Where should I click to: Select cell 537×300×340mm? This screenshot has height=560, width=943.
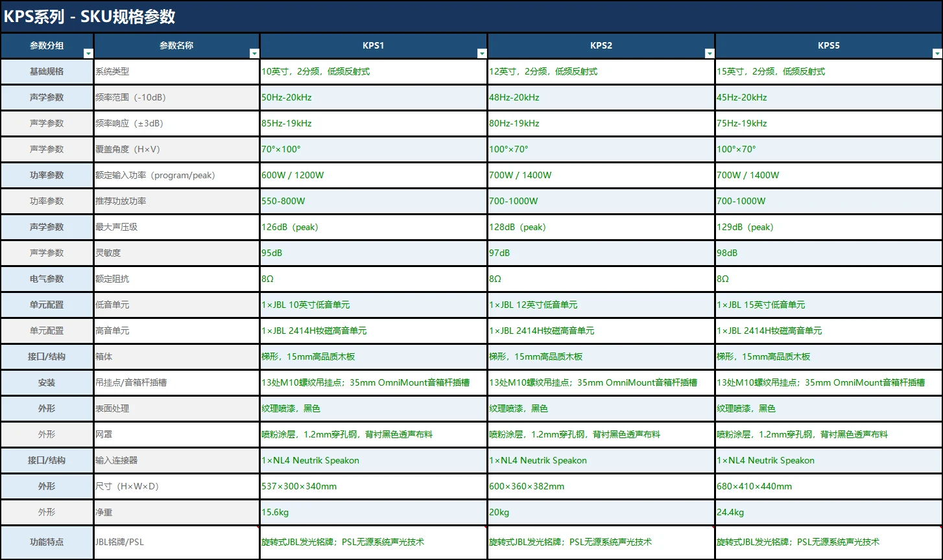(x=374, y=487)
